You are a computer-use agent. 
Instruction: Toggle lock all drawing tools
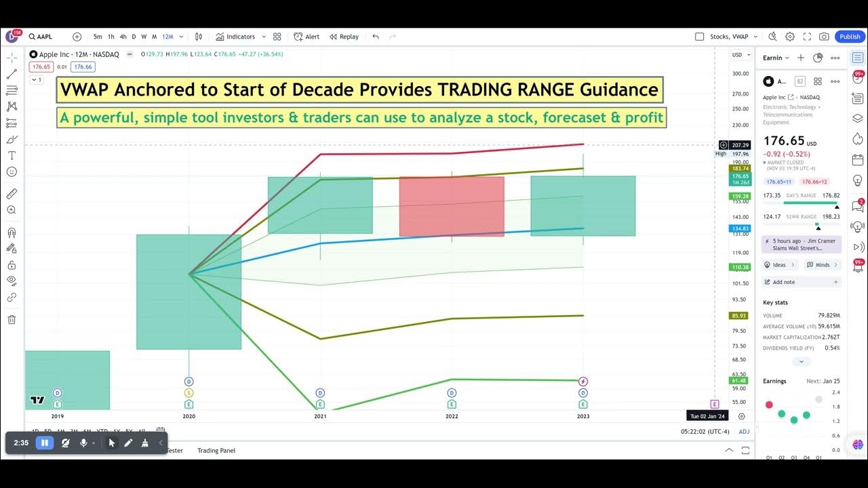coord(12,265)
